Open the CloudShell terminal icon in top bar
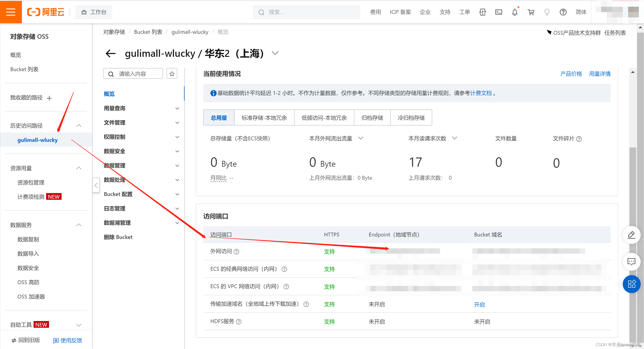 (x=499, y=12)
